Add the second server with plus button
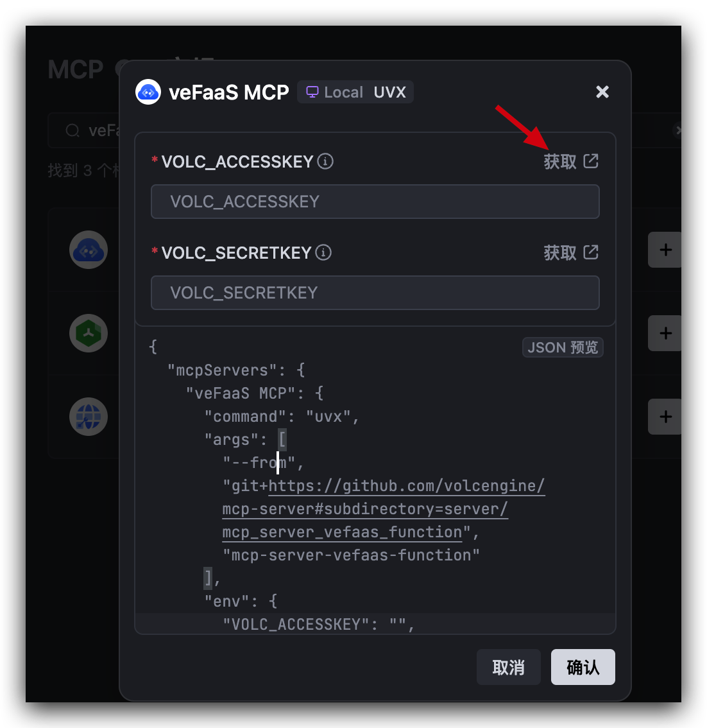The image size is (707, 728). [665, 333]
